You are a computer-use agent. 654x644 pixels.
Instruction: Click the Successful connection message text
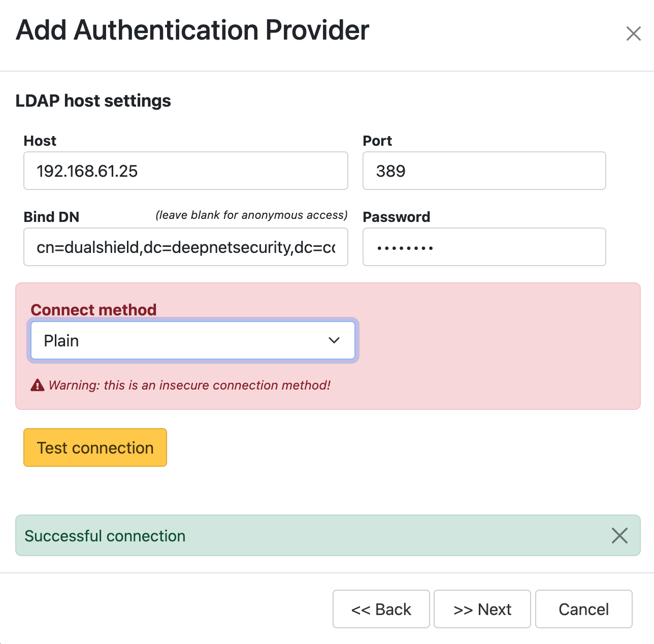[x=105, y=536]
